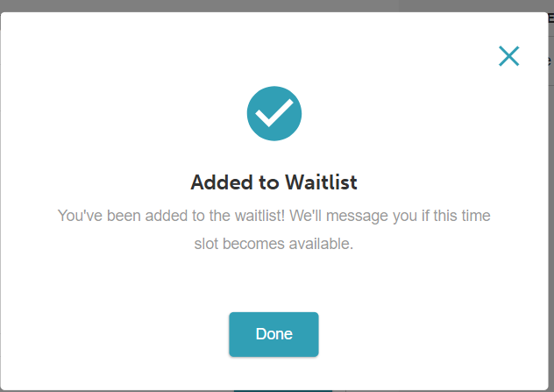Screen dimensions: 554x392
Task: Click the word available. in message
Action: click(321, 244)
